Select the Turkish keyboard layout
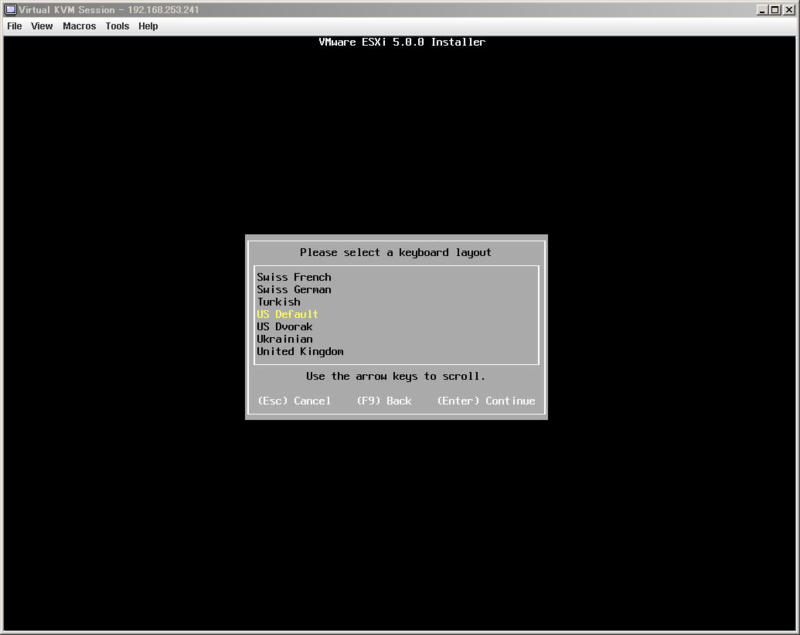 (x=279, y=301)
